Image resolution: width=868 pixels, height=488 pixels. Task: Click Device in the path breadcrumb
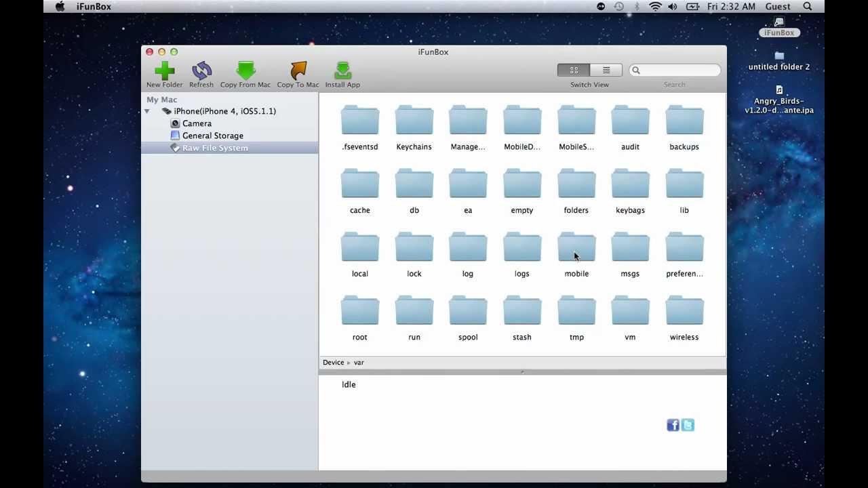pos(333,363)
